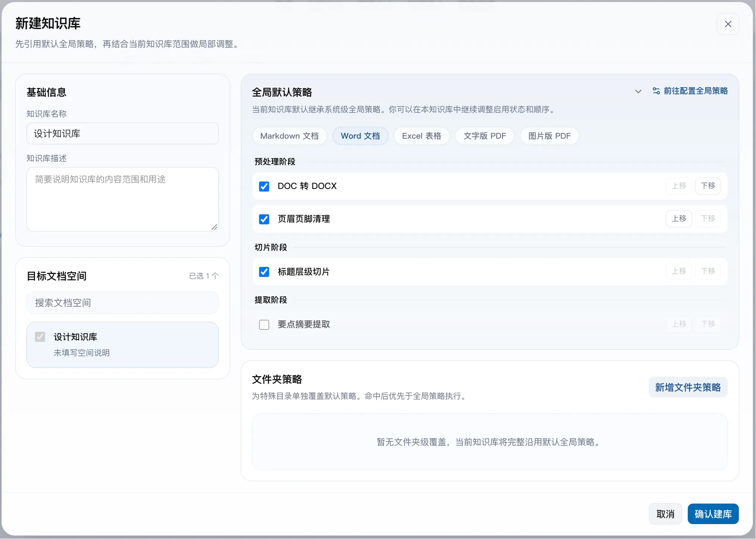The height and width of the screenshot is (539, 756).
Task: Click 下移 in 要点摘要提取 row
Action: click(x=708, y=324)
